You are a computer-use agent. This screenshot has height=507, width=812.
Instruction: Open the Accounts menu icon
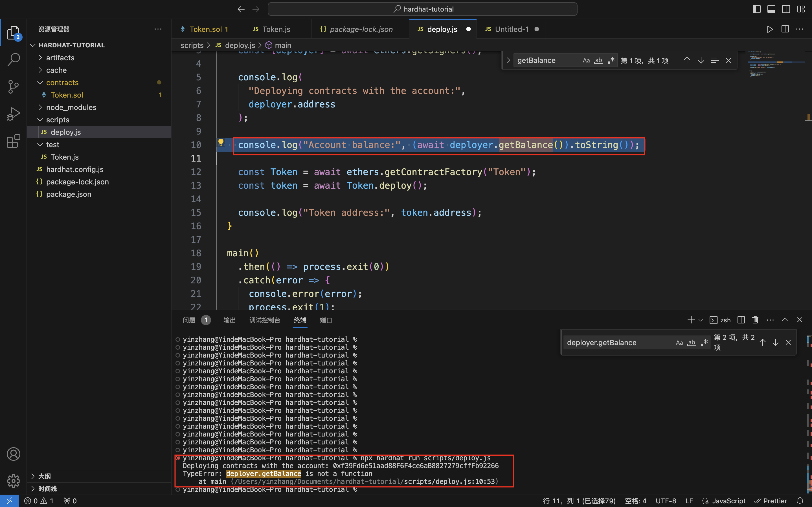click(x=14, y=454)
